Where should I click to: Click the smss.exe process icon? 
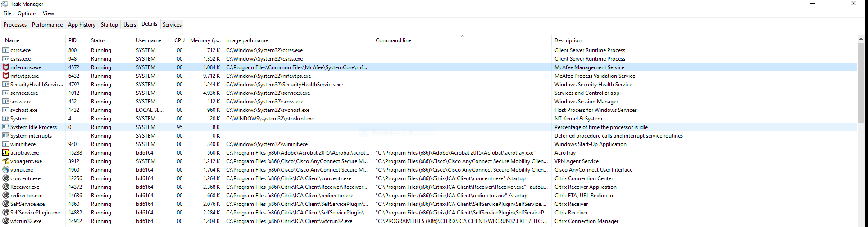point(6,102)
